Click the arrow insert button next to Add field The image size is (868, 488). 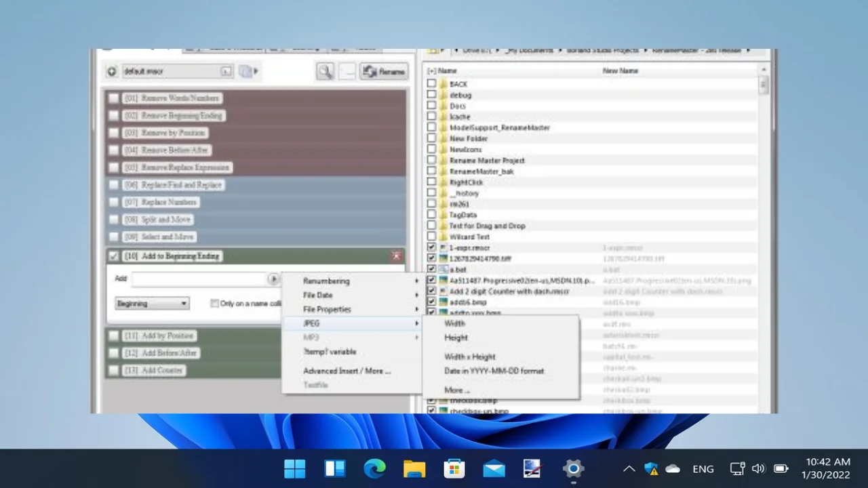tap(273, 279)
